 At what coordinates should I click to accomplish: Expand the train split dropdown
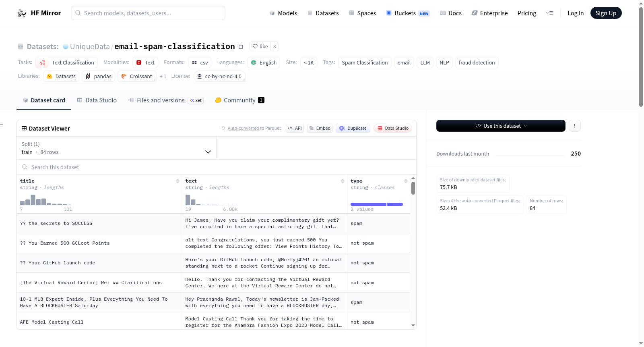116,148
